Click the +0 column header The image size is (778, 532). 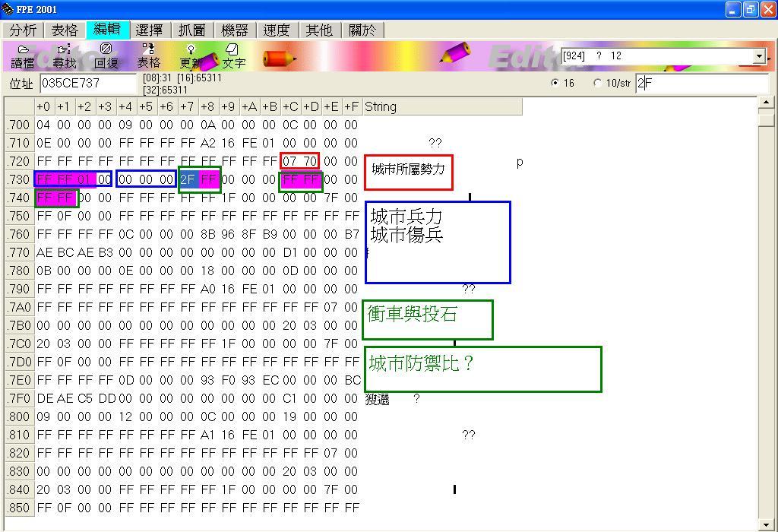click(x=43, y=106)
